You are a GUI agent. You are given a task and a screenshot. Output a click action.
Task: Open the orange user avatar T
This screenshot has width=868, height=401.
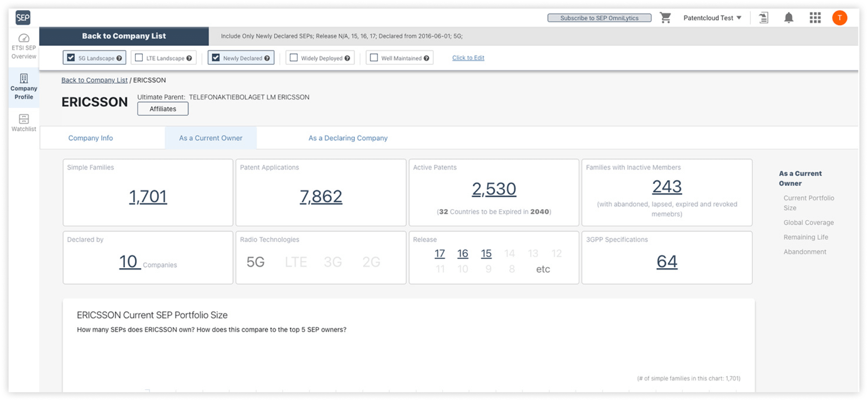[x=839, y=18]
